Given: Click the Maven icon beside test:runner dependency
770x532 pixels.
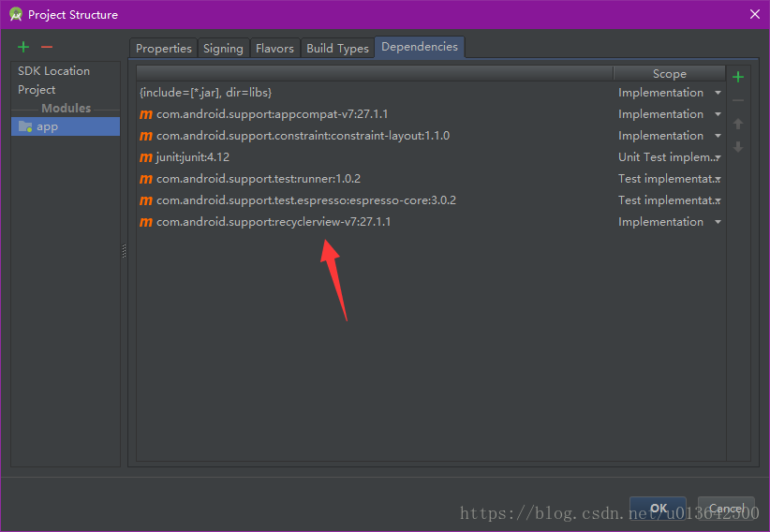Looking at the screenshot, I should [x=146, y=179].
